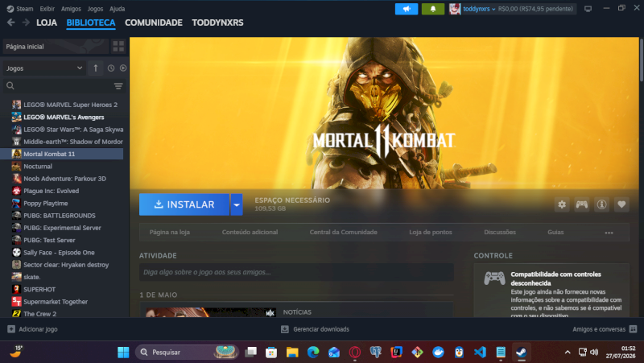Viewport: 644px width, 363px height.
Task: Select SUPERHOT in game list
Action: point(64,290)
